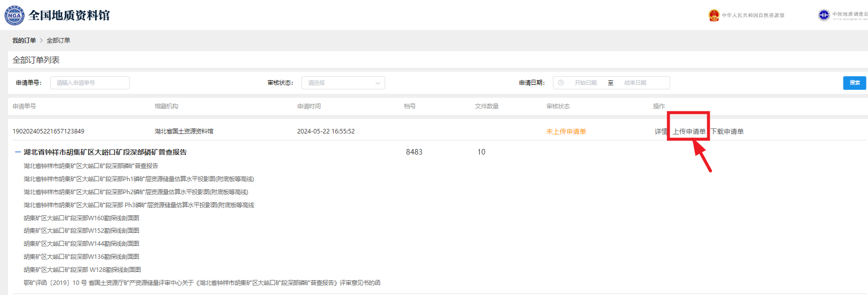Open the 中华人民共和国自然资源部 emblem link

(x=746, y=16)
